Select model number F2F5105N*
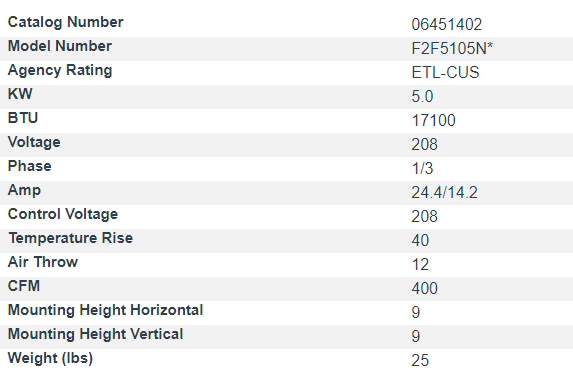 click(452, 49)
